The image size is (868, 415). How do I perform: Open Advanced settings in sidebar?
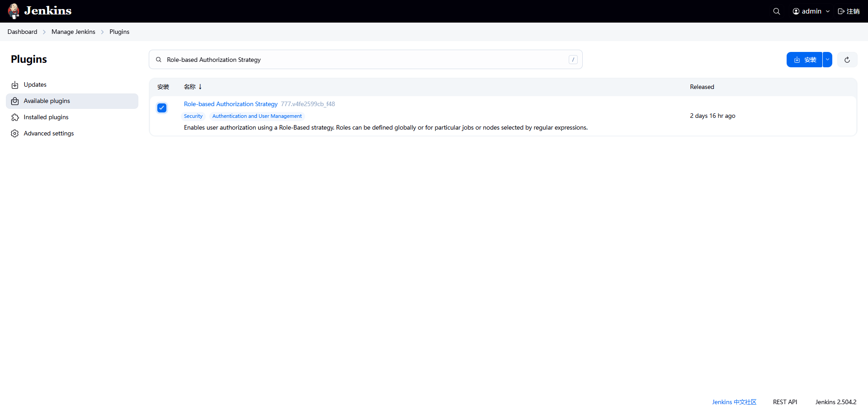coord(49,134)
